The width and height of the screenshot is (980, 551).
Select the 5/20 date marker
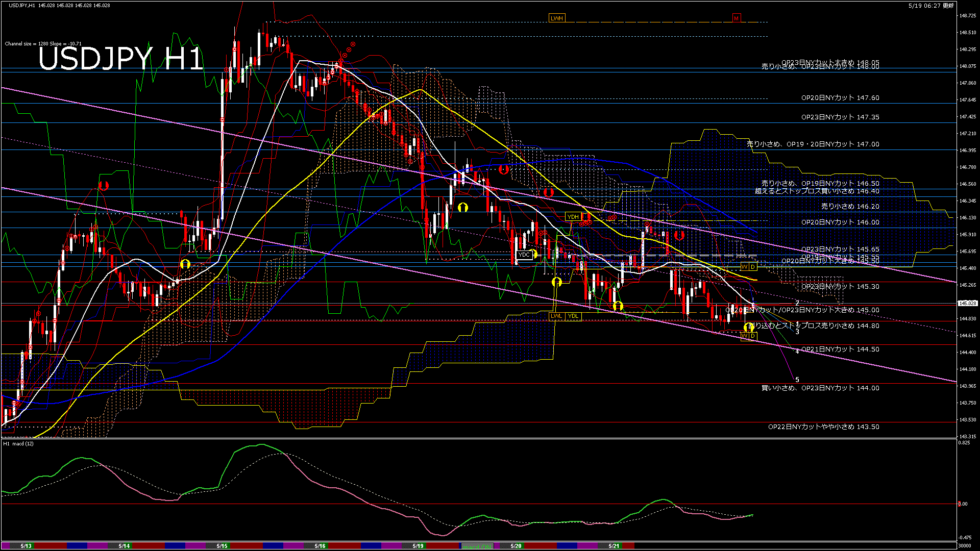516,546
